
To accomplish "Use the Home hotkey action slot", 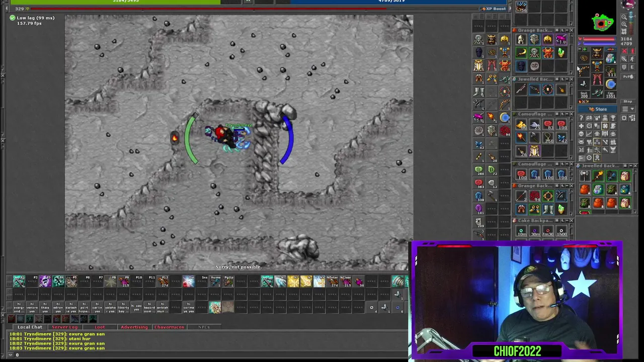I will tap(215, 282).
